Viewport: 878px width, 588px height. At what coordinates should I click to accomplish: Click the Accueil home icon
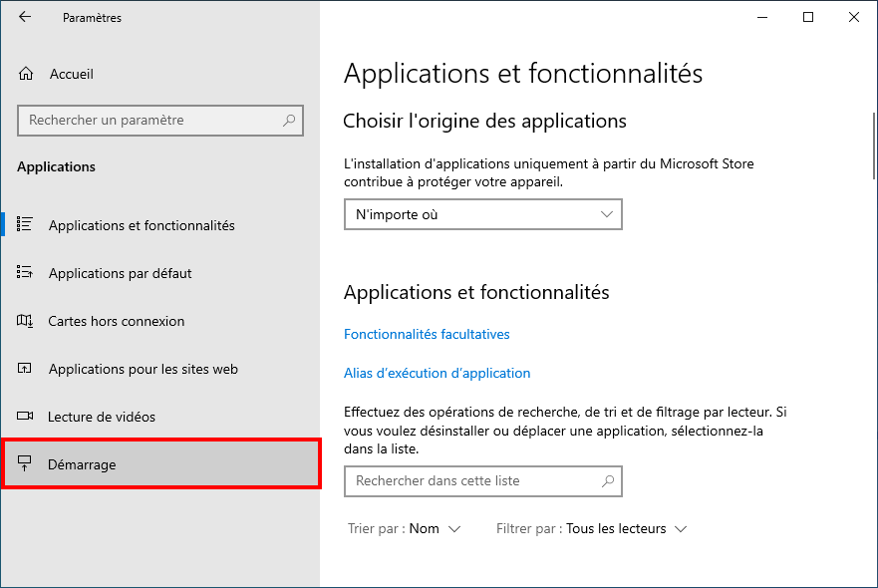(x=26, y=74)
